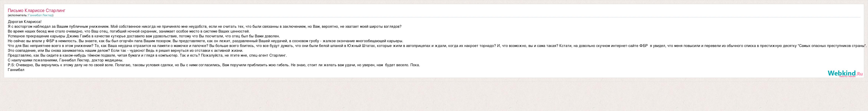Click the 'Письмо Клариссе Старлинг' title
This screenshot has width=868, height=111.
tap(36, 10)
